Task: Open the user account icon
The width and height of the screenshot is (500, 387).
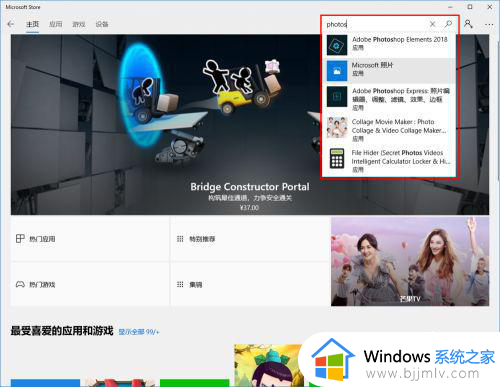Action: [x=468, y=24]
